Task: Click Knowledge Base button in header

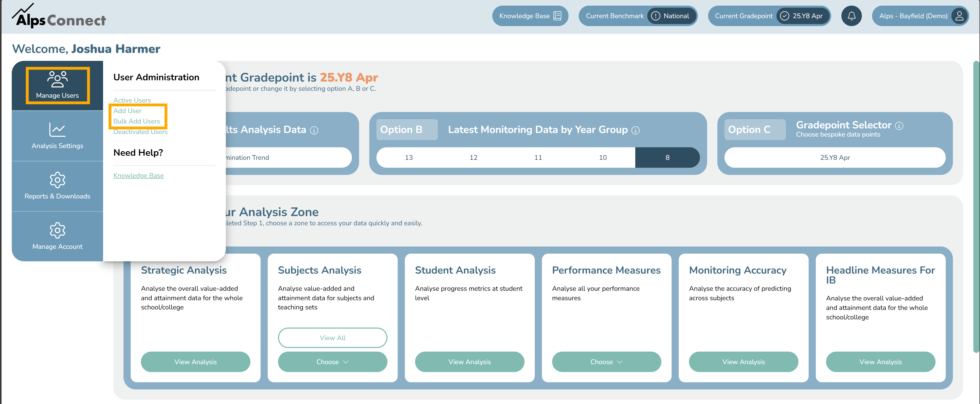Action: click(x=530, y=16)
